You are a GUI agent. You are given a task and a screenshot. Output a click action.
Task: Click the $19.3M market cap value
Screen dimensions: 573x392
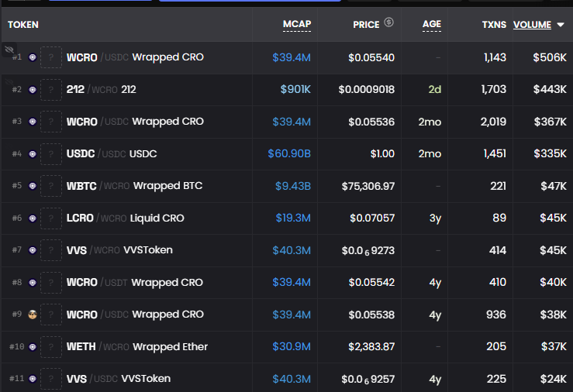[293, 218]
